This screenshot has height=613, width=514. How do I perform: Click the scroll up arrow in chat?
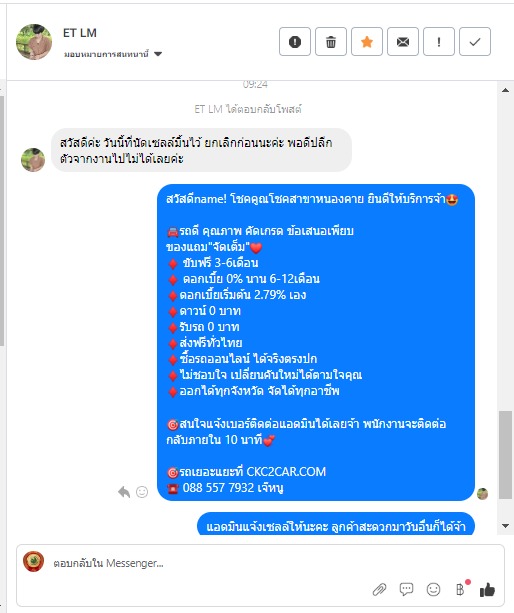click(505, 90)
